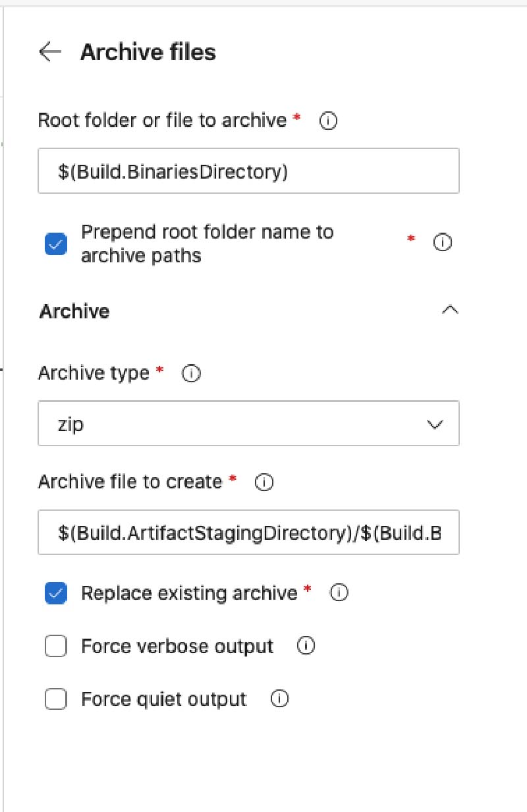Click the Archive type field label

94,374
